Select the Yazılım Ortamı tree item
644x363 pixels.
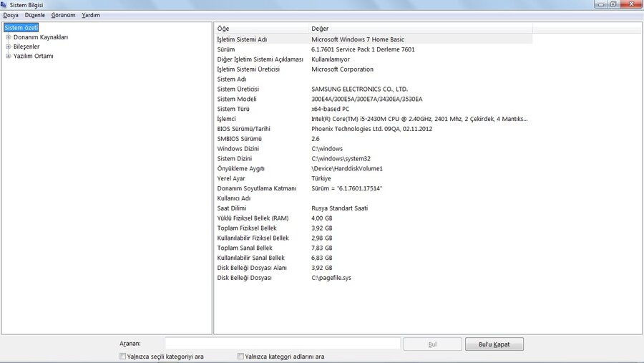coord(33,56)
